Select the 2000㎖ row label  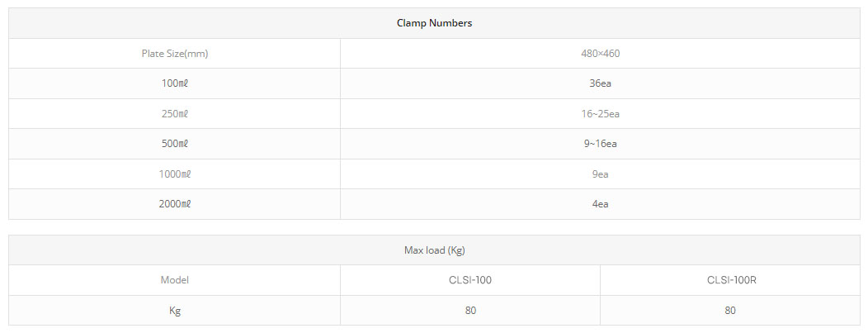(174, 204)
